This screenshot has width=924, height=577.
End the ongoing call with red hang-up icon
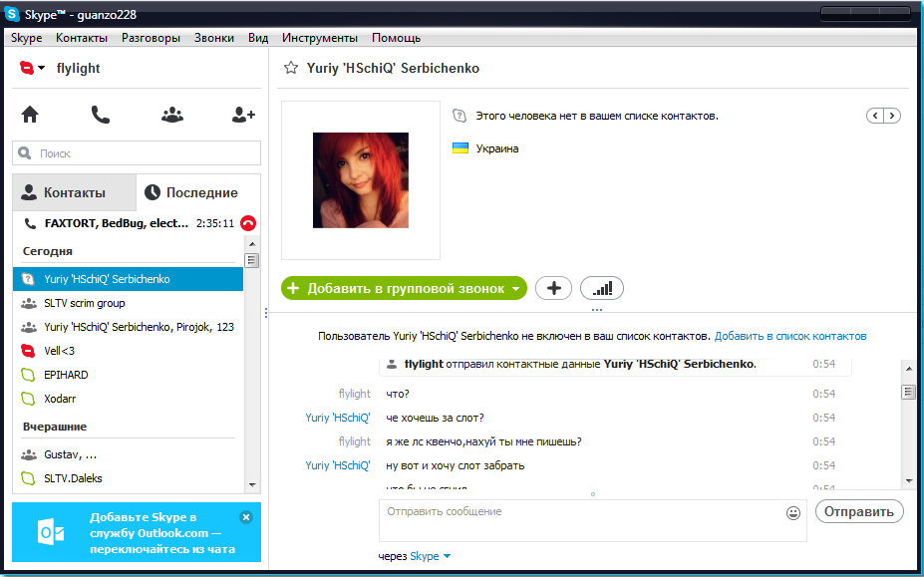[x=248, y=223]
